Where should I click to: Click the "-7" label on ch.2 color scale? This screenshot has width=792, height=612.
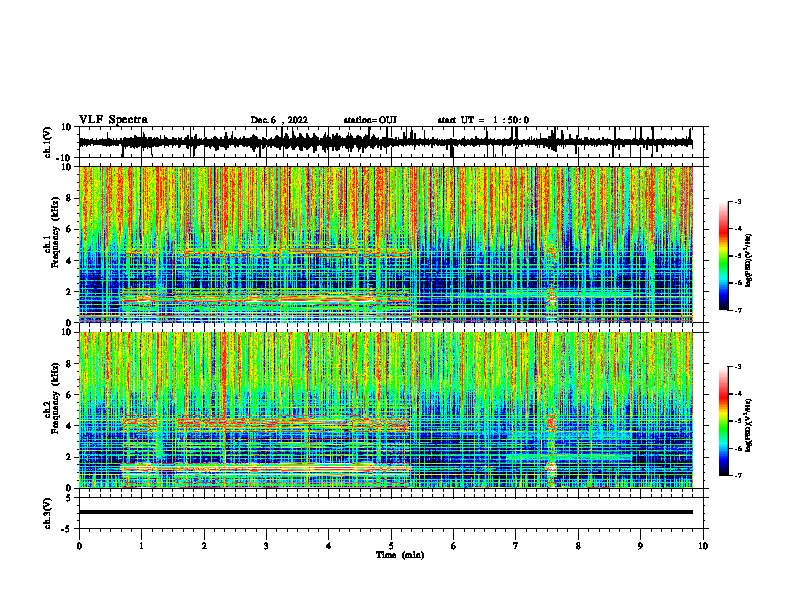pyautogui.click(x=737, y=475)
